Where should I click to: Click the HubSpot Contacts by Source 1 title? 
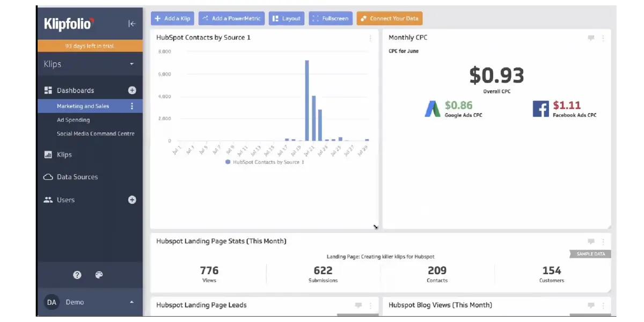[x=203, y=38]
